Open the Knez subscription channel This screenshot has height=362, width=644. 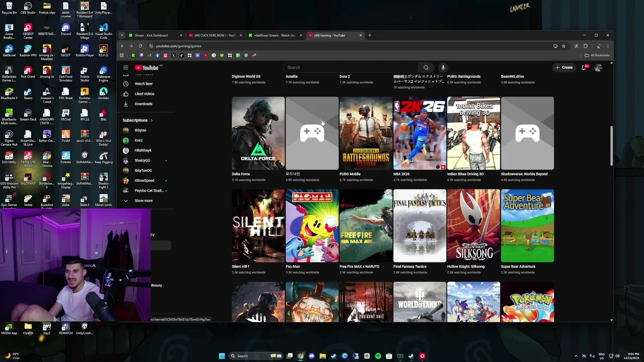[x=138, y=140]
